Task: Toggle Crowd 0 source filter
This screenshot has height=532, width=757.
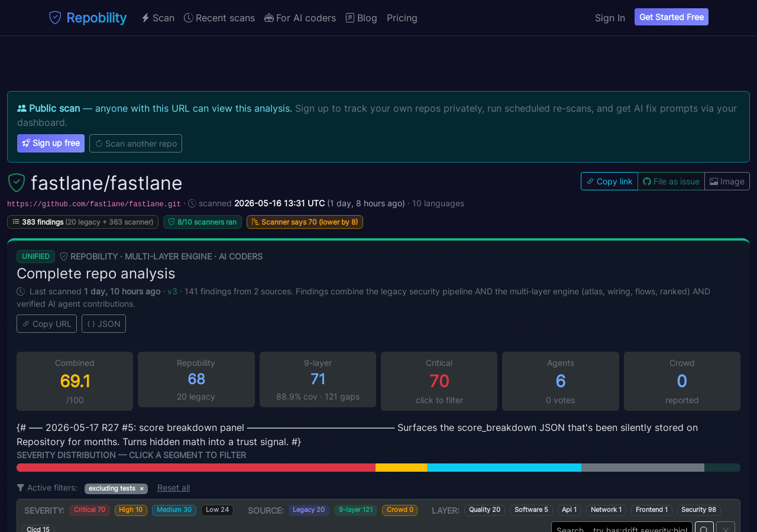Action: [400, 510]
